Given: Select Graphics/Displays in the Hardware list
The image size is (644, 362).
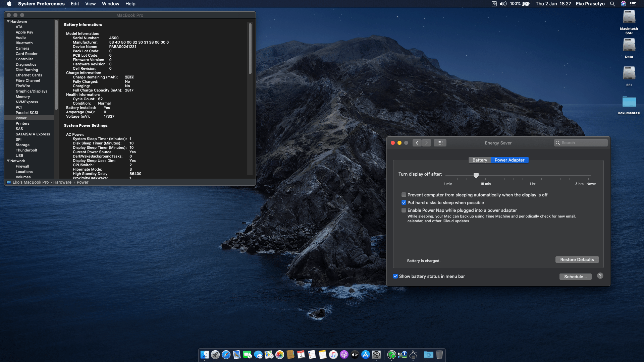Looking at the screenshot, I should point(32,91).
